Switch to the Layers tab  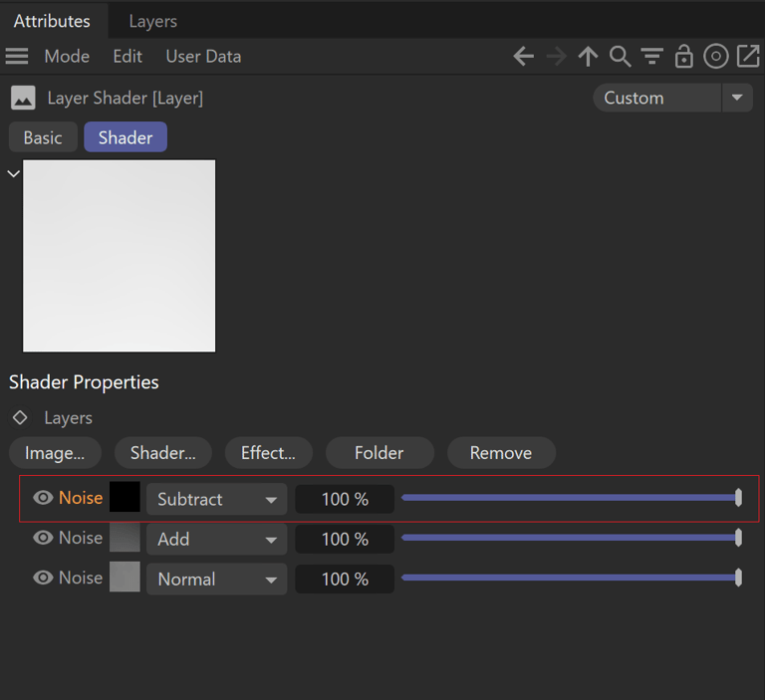click(152, 21)
